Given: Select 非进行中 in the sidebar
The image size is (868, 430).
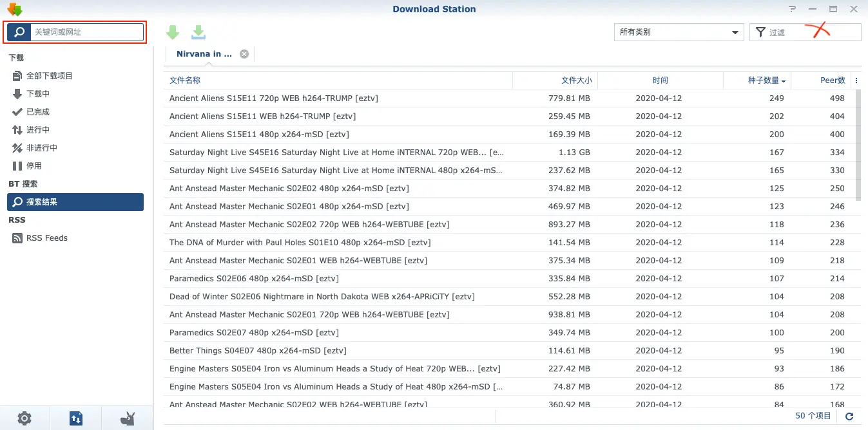Looking at the screenshot, I should [x=77, y=148].
